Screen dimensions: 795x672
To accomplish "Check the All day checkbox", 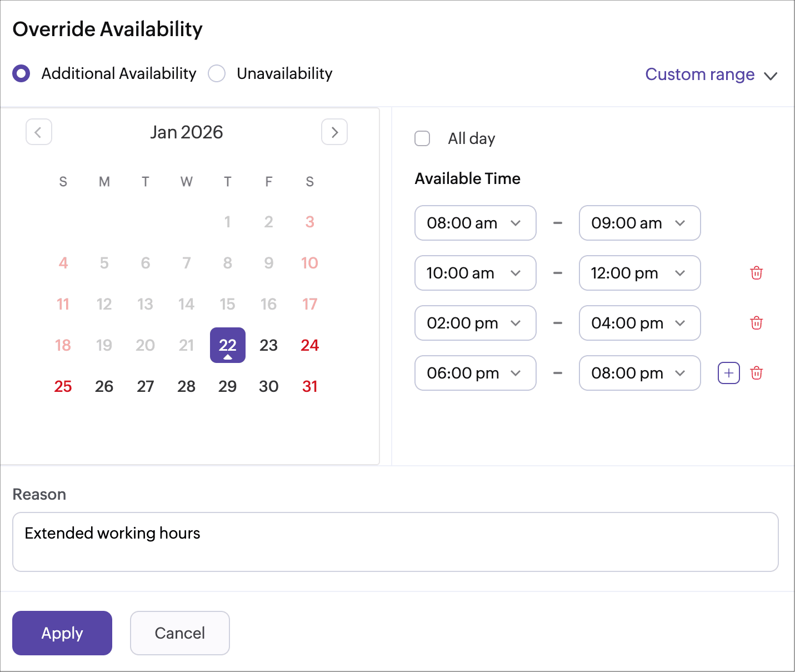I will pyautogui.click(x=422, y=138).
